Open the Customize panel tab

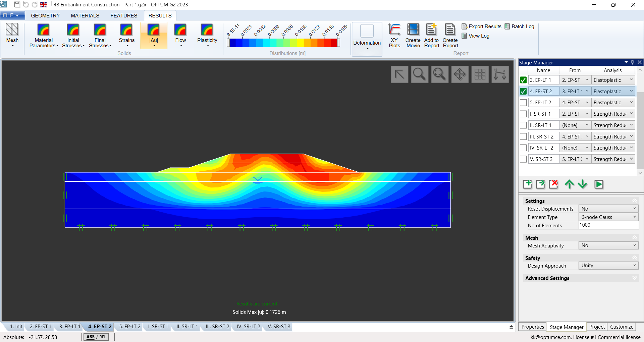pyautogui.click(x=622, y=327)
